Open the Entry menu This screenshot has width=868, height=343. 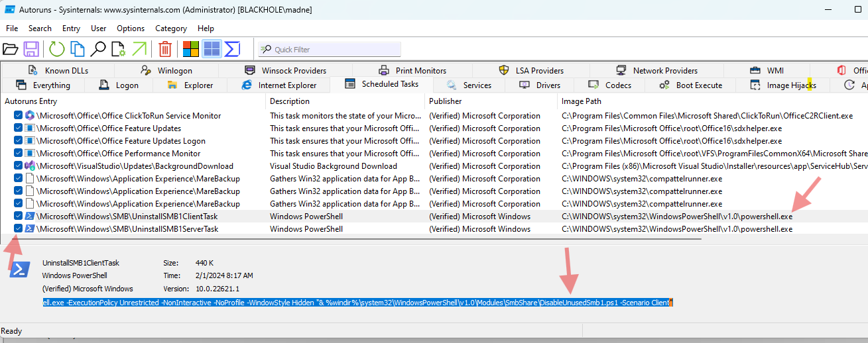[72, 28]
